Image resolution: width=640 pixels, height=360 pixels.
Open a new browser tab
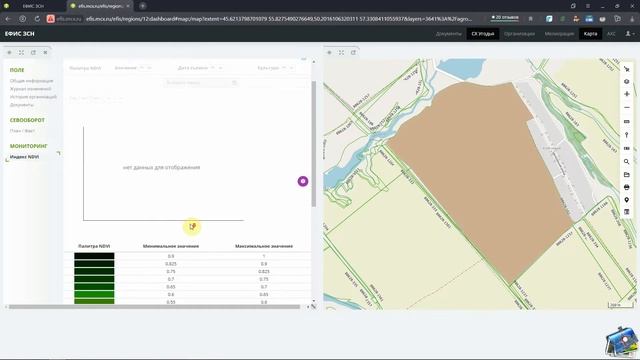(142, 6)
